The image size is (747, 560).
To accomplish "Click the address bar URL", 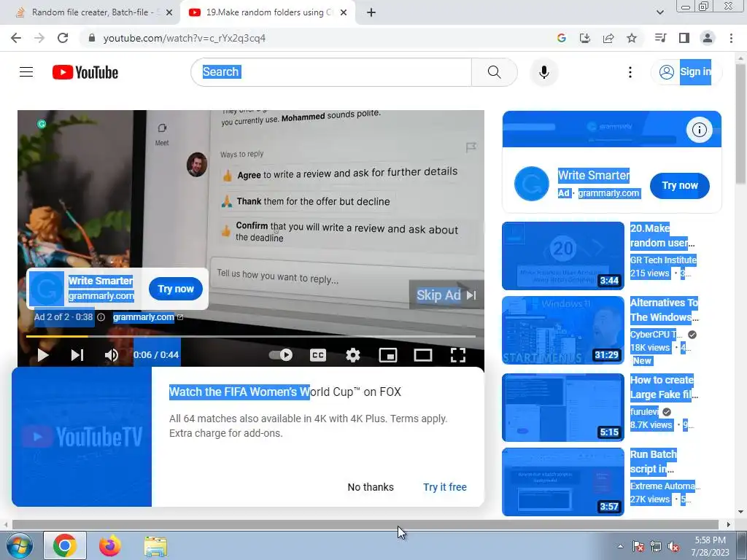I will click(x=185, y=38).
